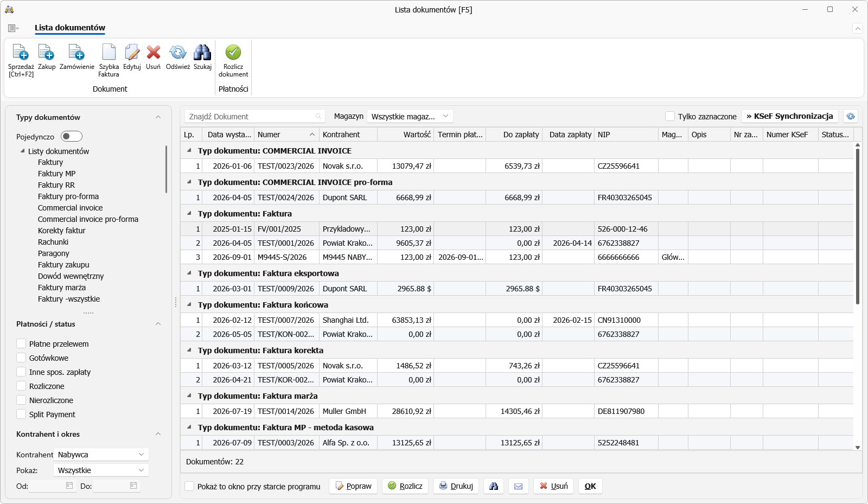Select Korekty faktur document type
This screenshot has height=504, width=868.
pyautogui.click(x=62, y=231)
